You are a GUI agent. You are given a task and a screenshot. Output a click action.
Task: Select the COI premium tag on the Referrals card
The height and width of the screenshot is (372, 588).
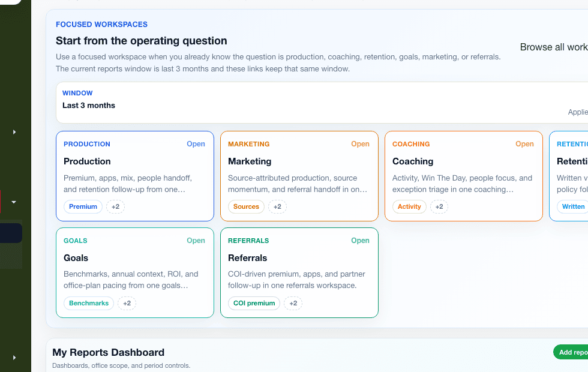tap(254, 303)
